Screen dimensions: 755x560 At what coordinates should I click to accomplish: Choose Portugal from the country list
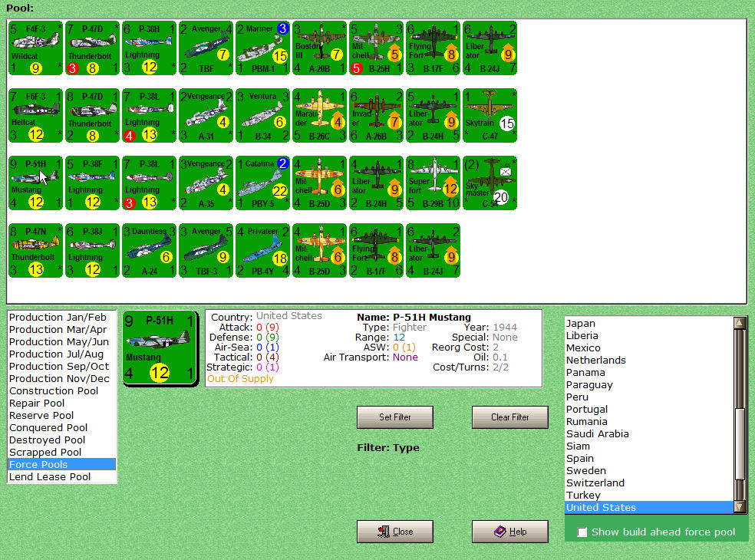tap(649, 410)
